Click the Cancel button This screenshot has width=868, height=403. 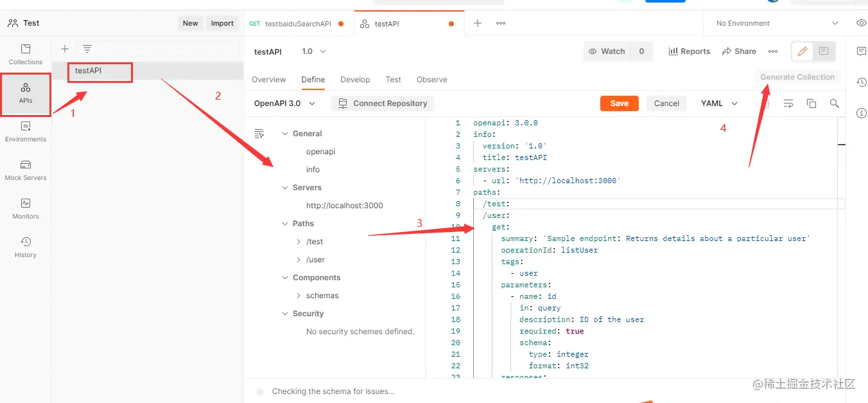coord(666,103)
